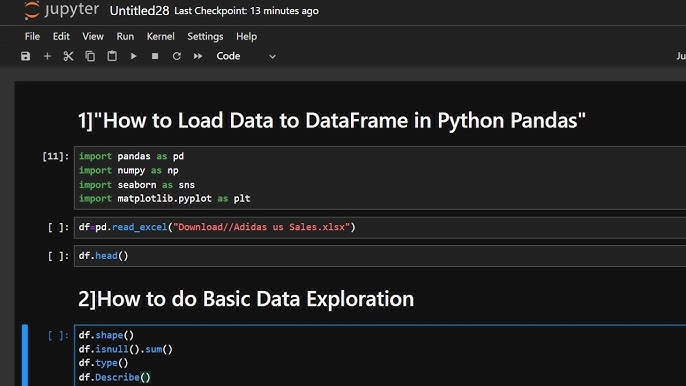This screenshot has height=386, width=686.
Task: Paste a cell with the clipboard icon
Action: pyautogui.click(x=112, y=56)
